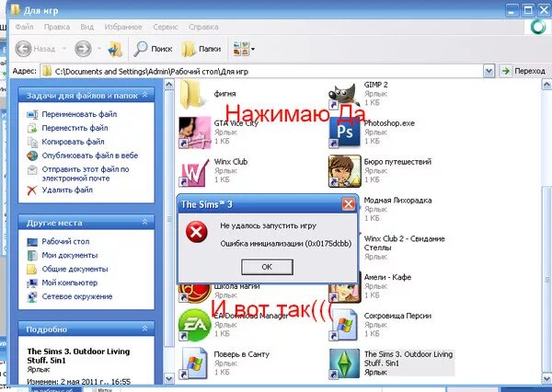Click Опубликовать файл в вебе link
Image resolution: width=552 pixels, height=392 pixels.
(x=90, y=156)
